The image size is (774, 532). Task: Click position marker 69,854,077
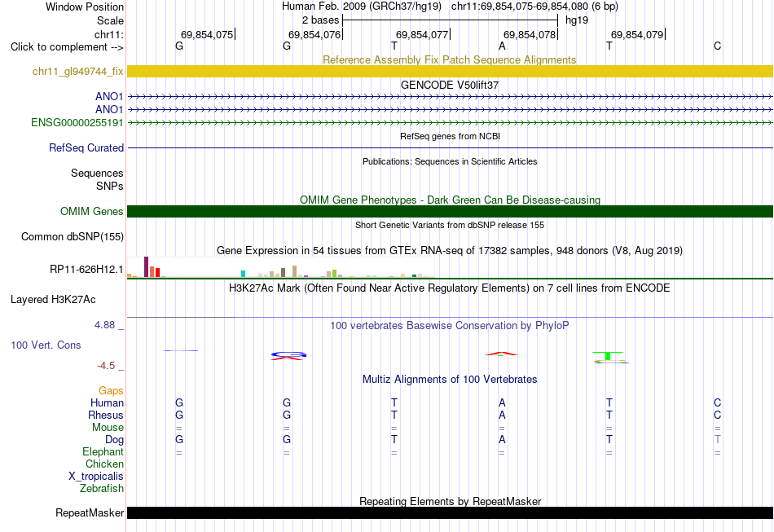point(423,34)
